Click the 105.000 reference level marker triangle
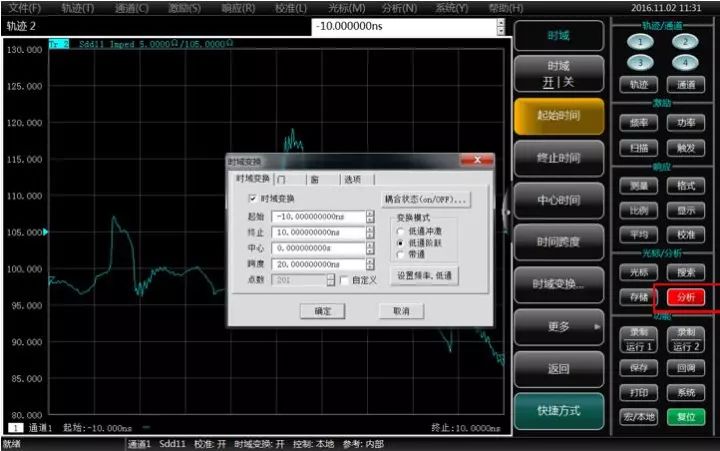Image resolution: width=720 pixels, height=451 pixels. 45,232
